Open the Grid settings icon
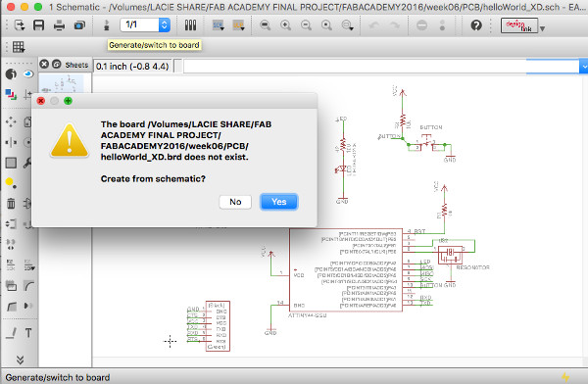The height and width of the screenshot is (384, 588). tap(19, 47)
